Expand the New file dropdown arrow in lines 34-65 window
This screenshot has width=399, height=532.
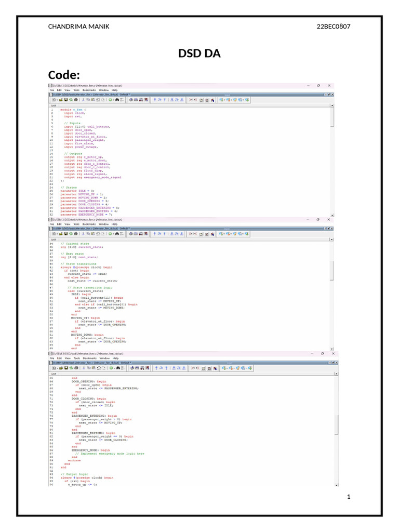click(x=57, y=234)
